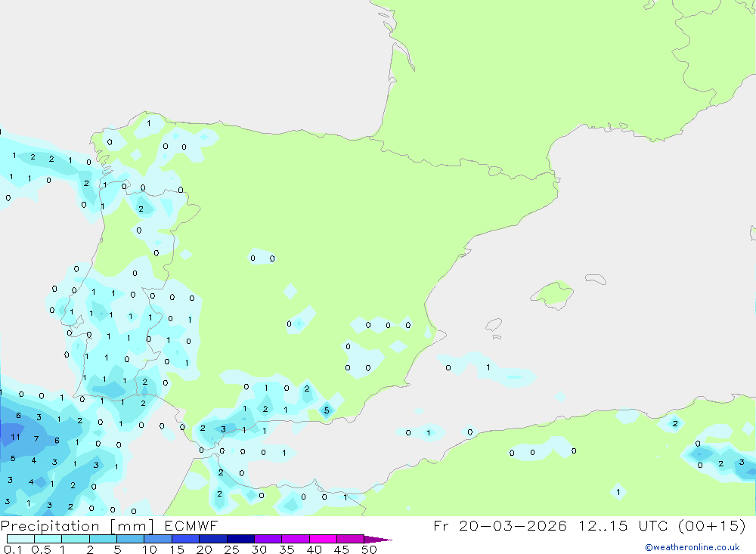The height and width of the screenshot is (554, 756).
Task: Click the 'ECMWF' model label
Action: [x=191, y=525]
